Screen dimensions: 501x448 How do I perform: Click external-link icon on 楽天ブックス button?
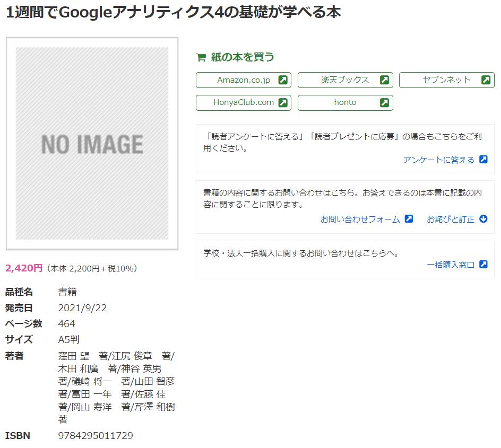point(384,80)
